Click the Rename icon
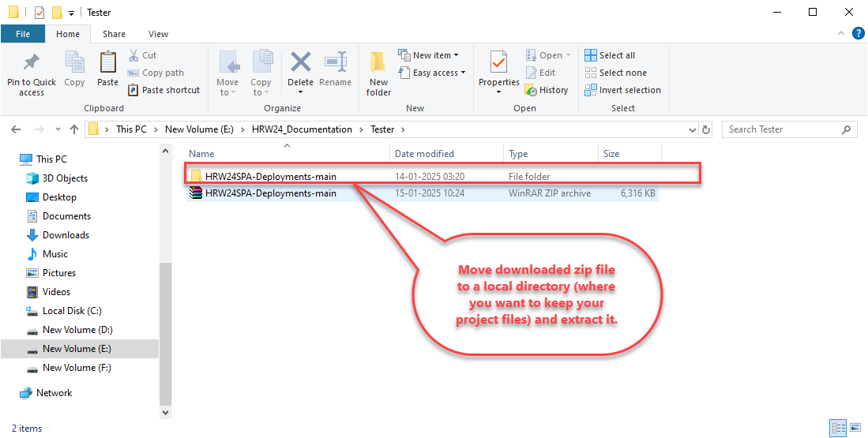This screenshot has width=868, height=438. 336,62
